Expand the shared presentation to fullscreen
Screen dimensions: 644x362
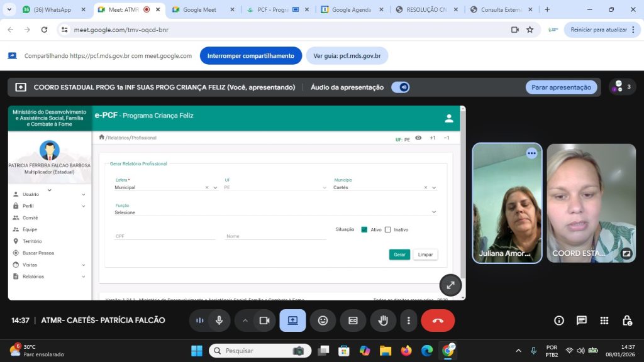pyautogui.click(x=450, y=285)
